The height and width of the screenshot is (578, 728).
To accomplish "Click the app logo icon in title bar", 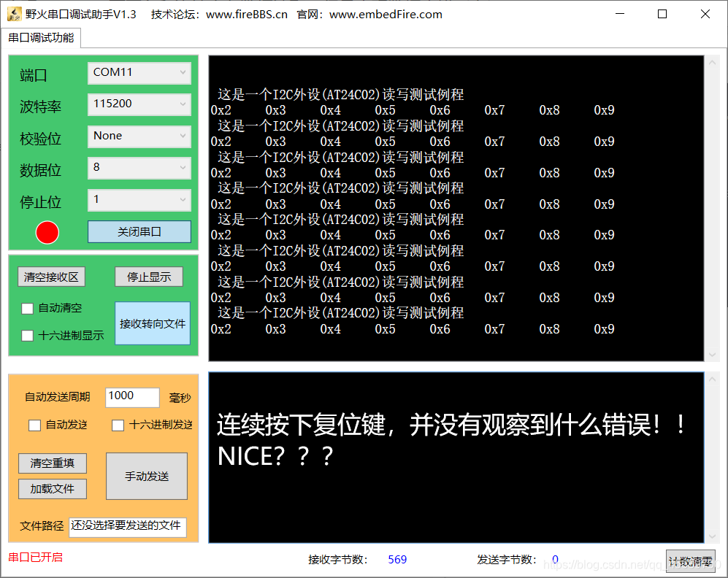I will 15,14.
